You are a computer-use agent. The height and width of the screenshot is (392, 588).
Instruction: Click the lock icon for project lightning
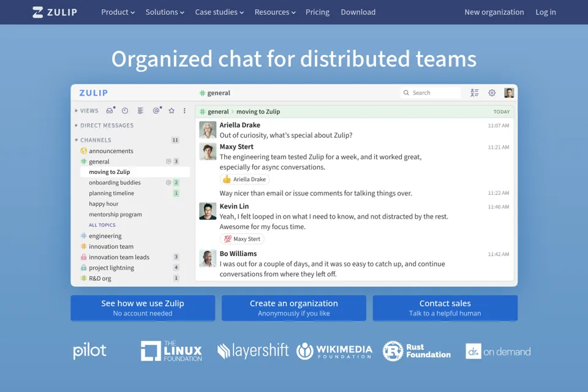tap(84, 268)
